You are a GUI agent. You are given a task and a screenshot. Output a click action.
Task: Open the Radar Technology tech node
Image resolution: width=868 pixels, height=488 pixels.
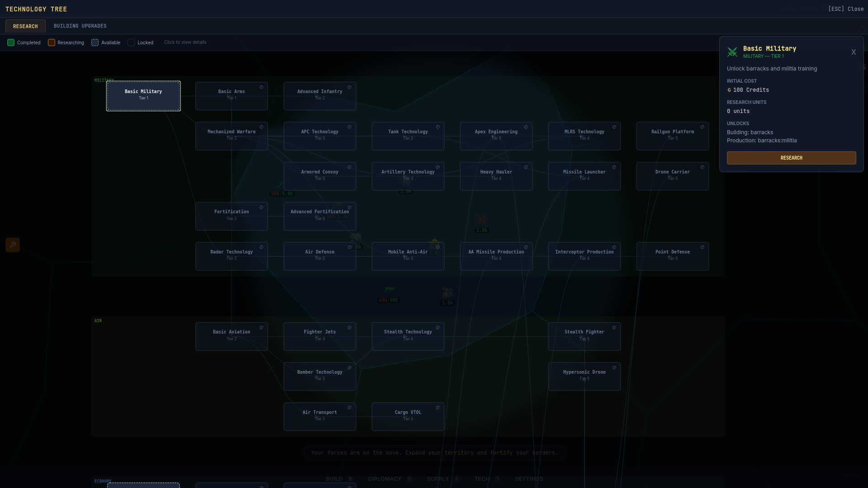pyautogui.click(x=231, y=256)
